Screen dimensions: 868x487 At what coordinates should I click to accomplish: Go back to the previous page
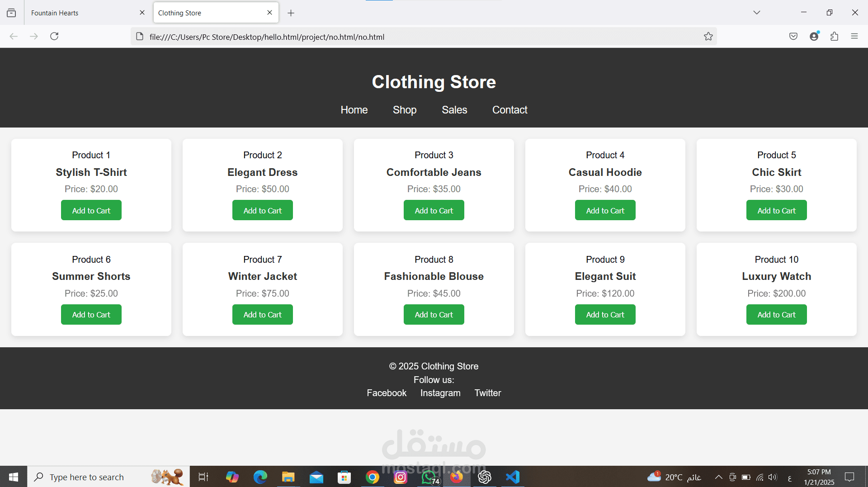[14, 36]
